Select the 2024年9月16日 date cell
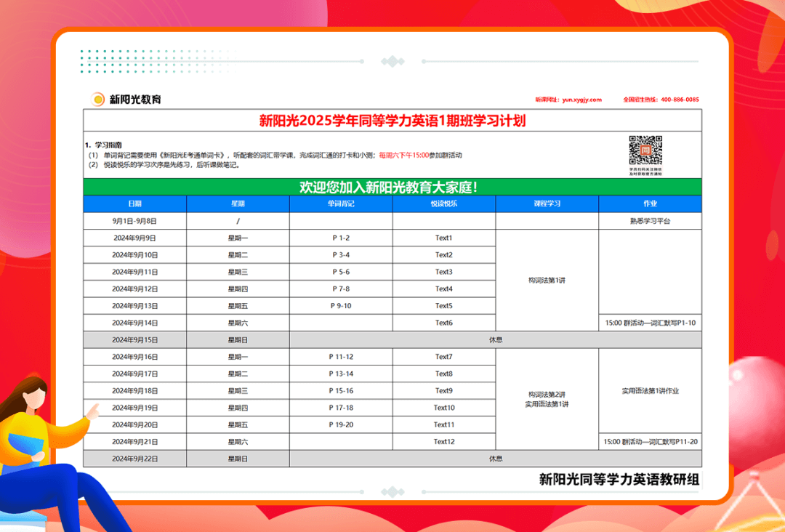785x532 pixels. pos(135,357)
